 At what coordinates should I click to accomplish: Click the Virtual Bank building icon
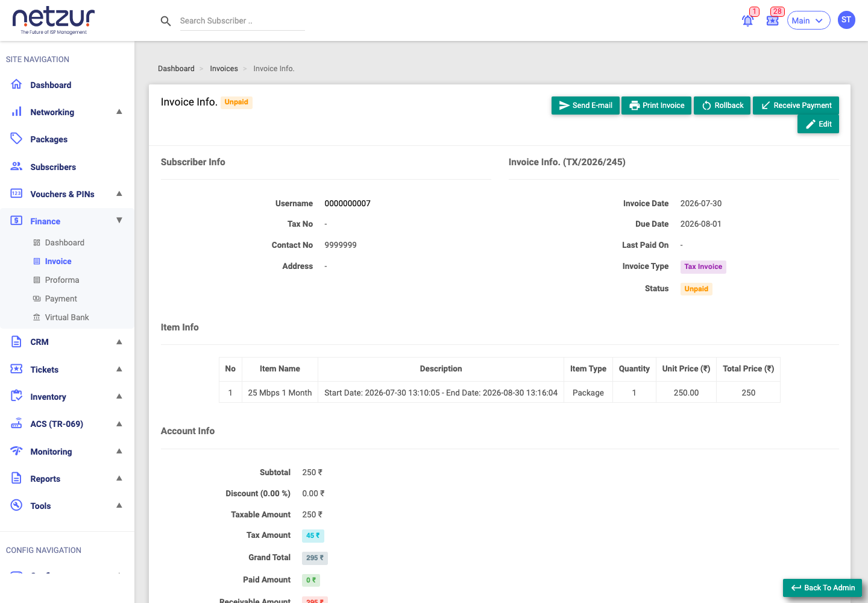pyautogui.click(x=37, y=317)
